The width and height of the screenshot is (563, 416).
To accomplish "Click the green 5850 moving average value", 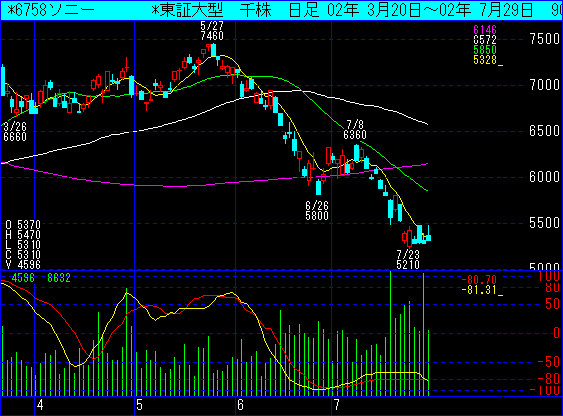I will click(485, 50).
